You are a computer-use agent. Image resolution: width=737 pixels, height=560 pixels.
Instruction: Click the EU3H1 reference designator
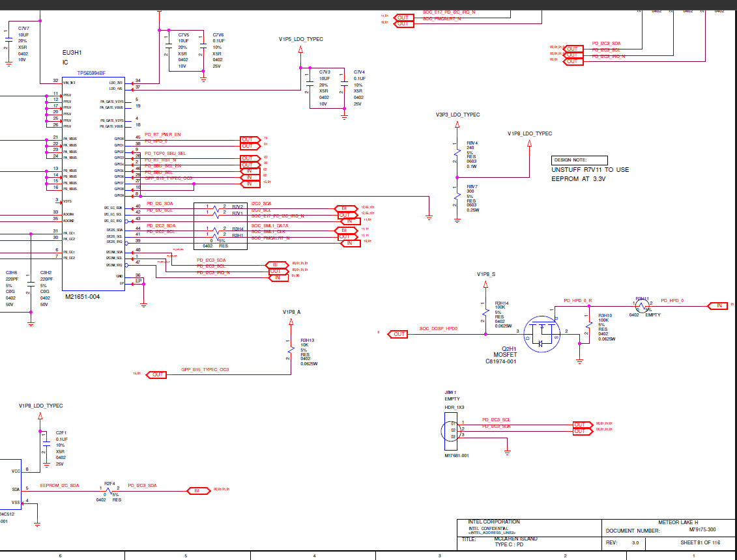(x=72, y=53)
